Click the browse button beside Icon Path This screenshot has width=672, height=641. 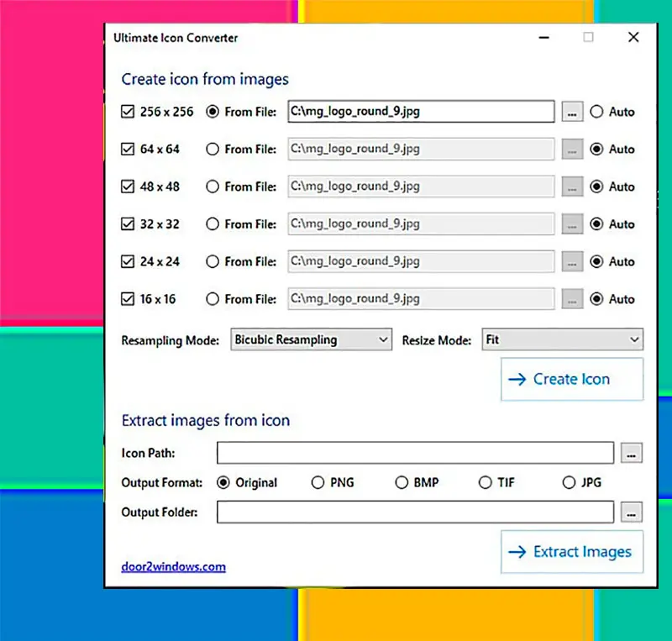tap(632, 453)
